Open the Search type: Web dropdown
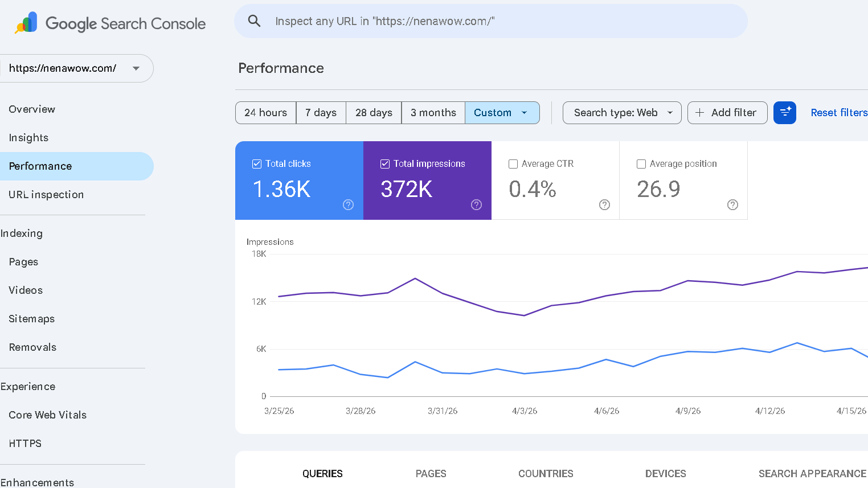868x488 pixels. pos(621,113)
